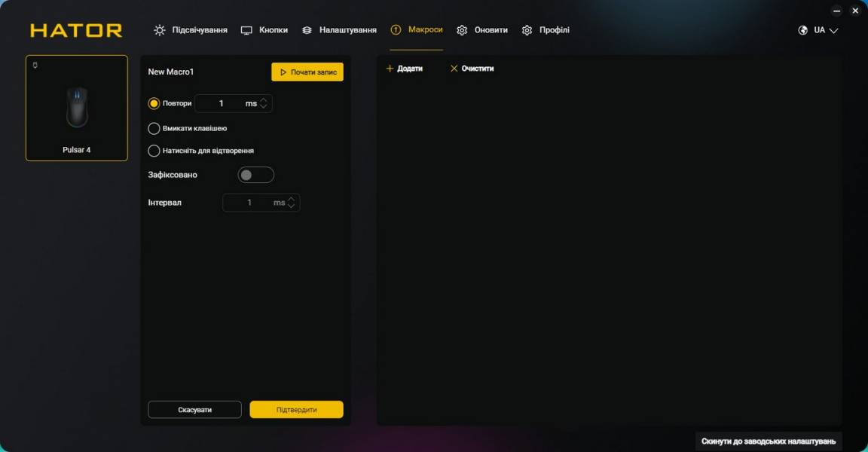Screen dimensions: 868x452
Task: Minimize the HATOR window
Action: point(837,11)
